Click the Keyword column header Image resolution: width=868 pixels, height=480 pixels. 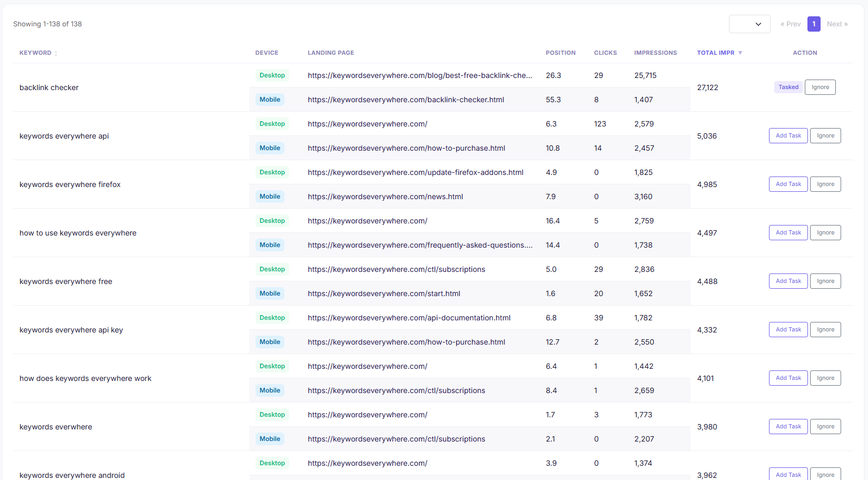(35, 53)
